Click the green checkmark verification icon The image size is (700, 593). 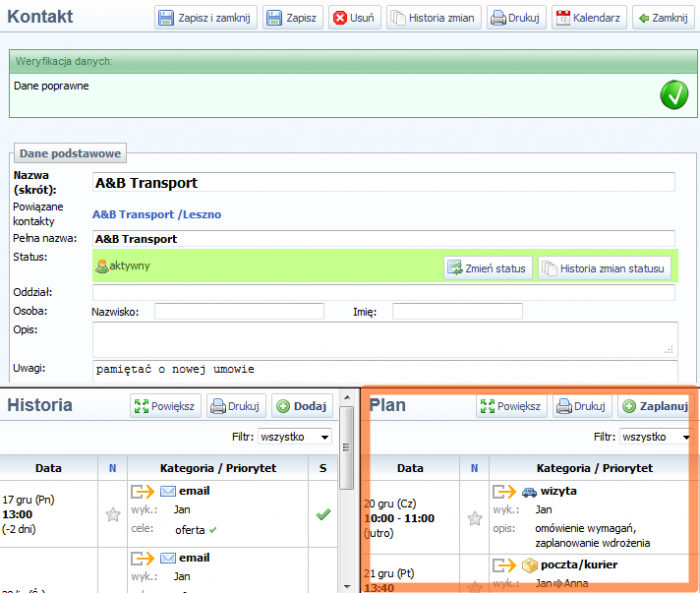point(673,95)
